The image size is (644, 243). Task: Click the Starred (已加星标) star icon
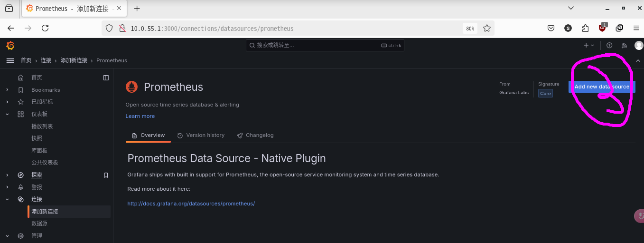[x=20, y=102]
